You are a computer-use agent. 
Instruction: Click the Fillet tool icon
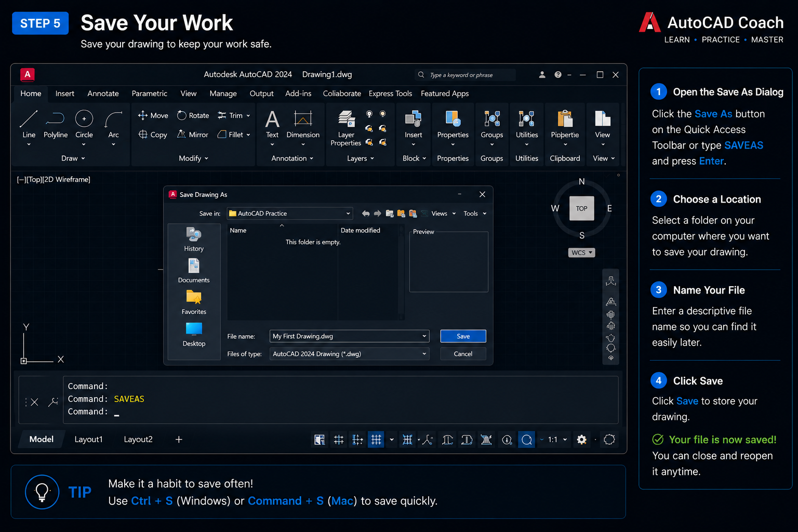pos(222,135)
